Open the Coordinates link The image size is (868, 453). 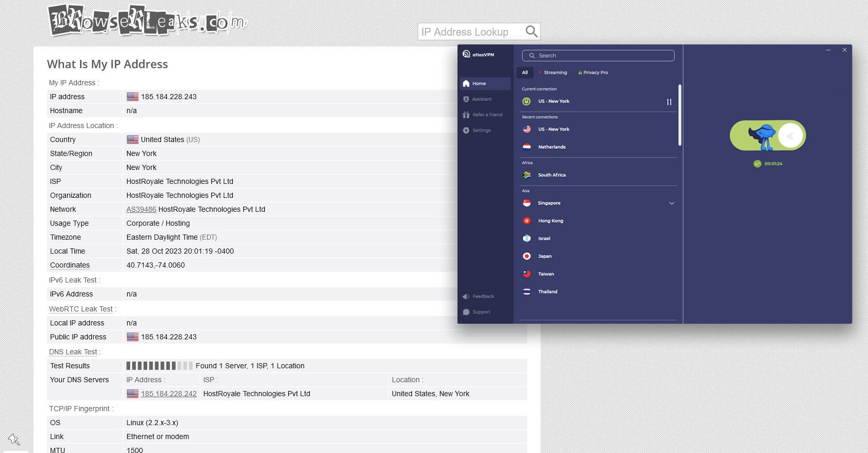(70, 265)
